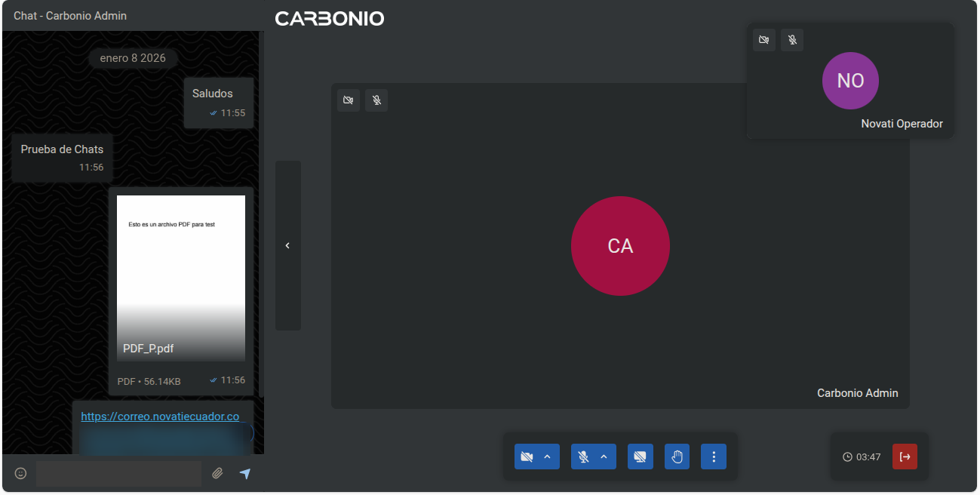
Task: Raise hand in the meeting
Action: (677, 457)
